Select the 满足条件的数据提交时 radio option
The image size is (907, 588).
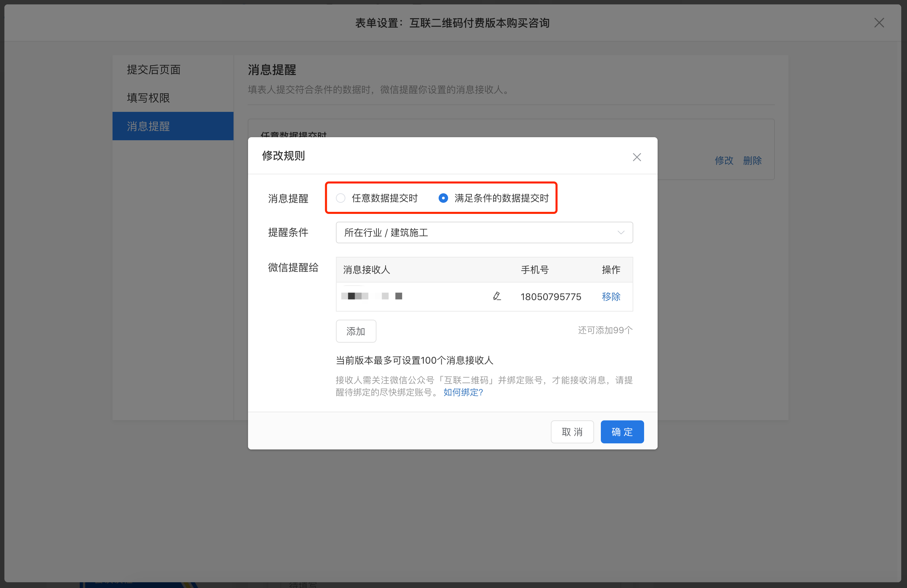443,198
